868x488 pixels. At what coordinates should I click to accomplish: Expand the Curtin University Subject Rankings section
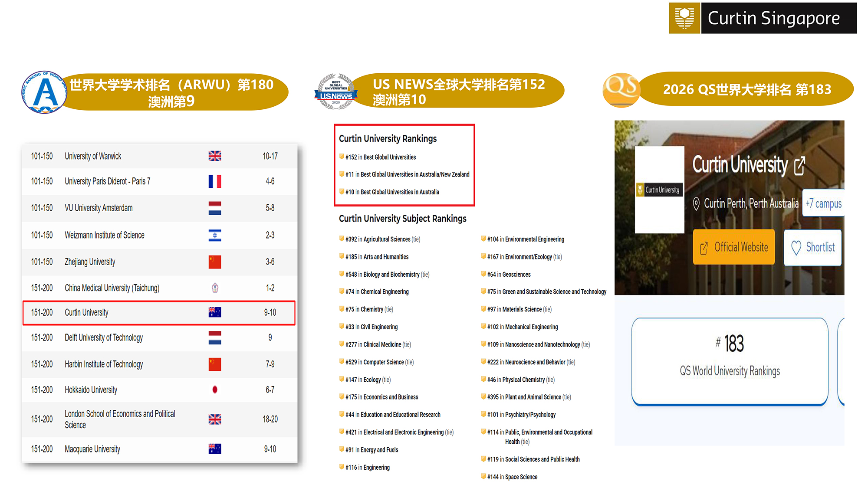(403, 219)
